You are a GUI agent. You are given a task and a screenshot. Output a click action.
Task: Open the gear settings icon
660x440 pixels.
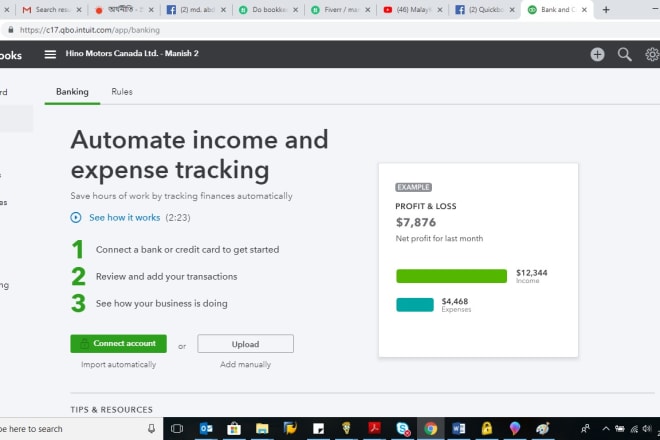(652, 54)
